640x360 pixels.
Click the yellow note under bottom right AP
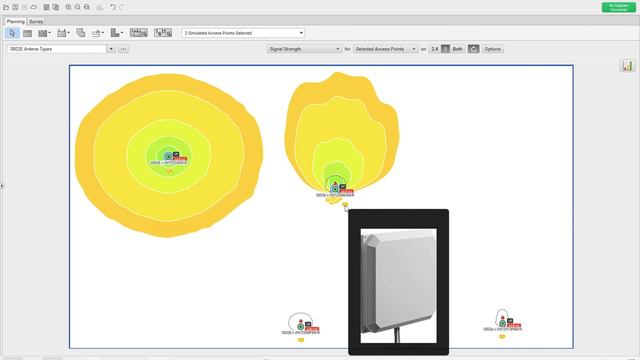[502, 336]
